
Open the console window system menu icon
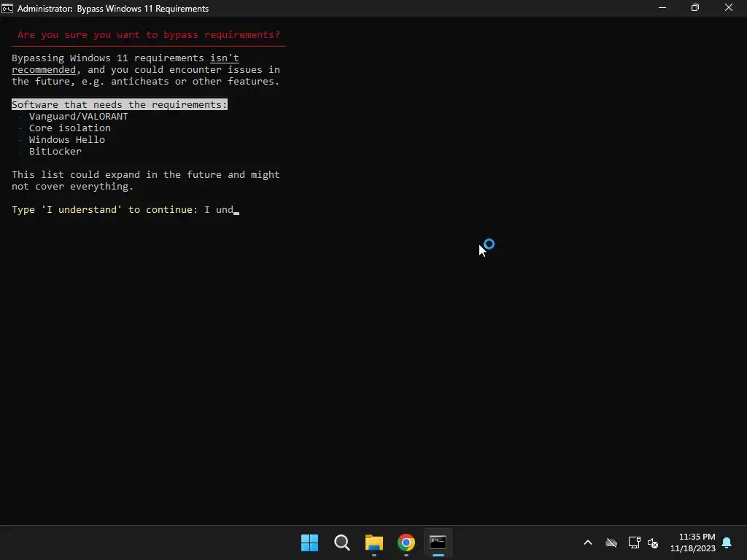pyautogui.click(x=7, y=8)
